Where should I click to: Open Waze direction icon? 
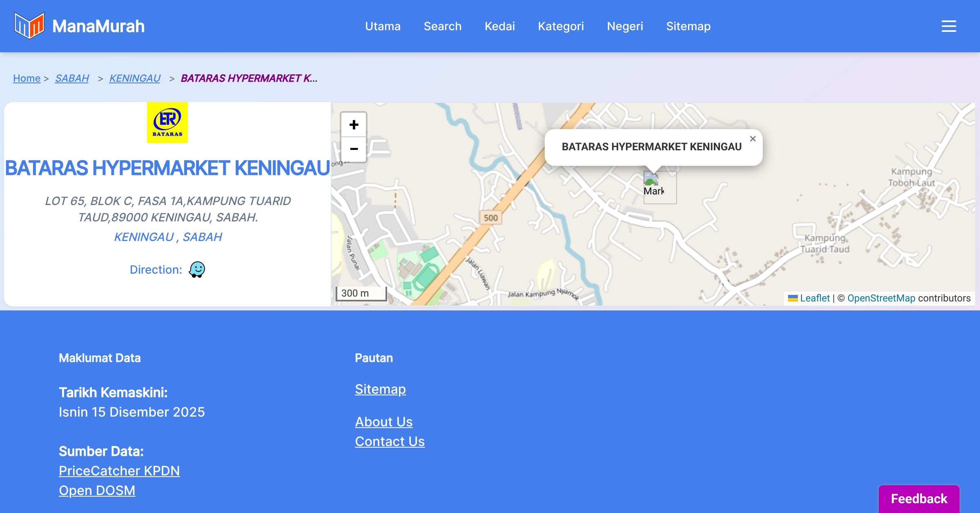click(x=197, y=270)
